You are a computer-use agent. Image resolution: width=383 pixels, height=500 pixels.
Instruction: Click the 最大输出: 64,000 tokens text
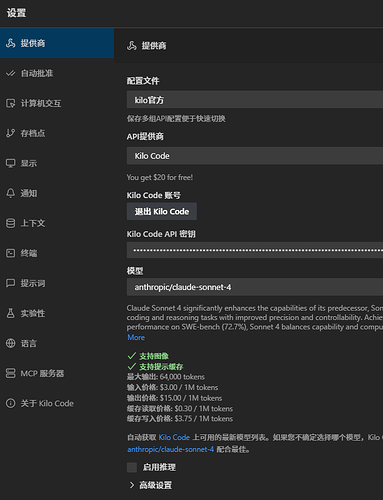coord(166,377)
